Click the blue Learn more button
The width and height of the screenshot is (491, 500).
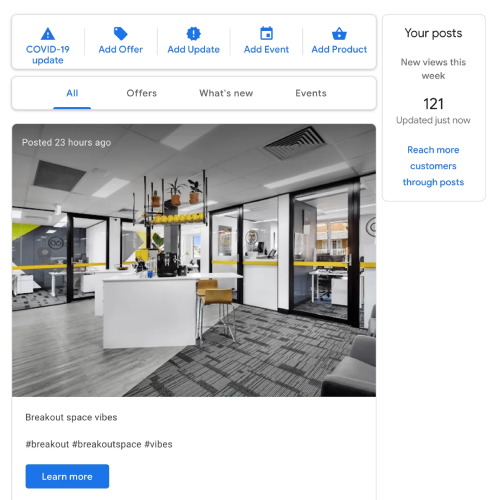click(67, 476)
